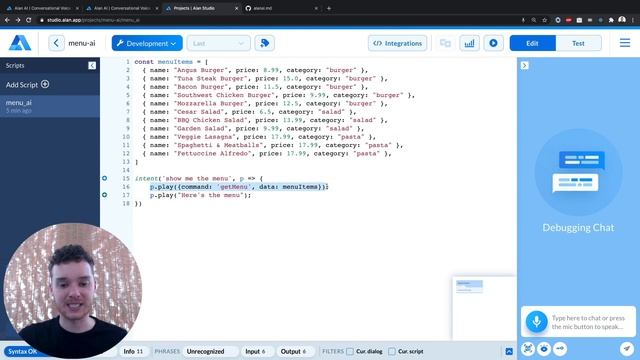Click the browser zoom magnifier icon
The width and height of the screenshot is (640, 360).
tap(533, 20)
